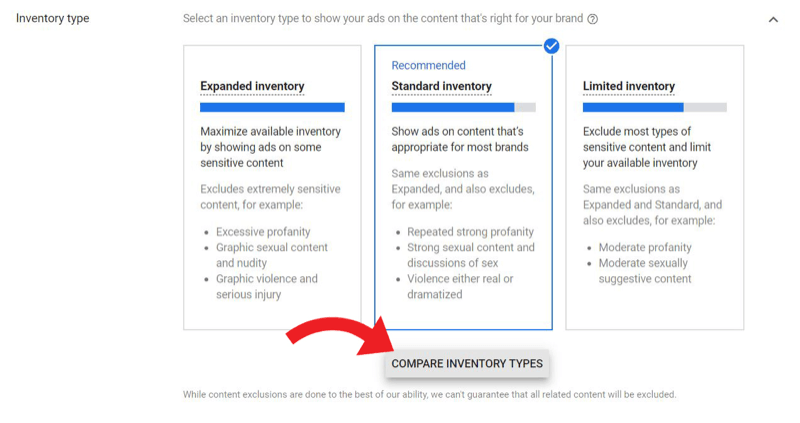Click the Limited inventory availability bar

tap(654, 107)
